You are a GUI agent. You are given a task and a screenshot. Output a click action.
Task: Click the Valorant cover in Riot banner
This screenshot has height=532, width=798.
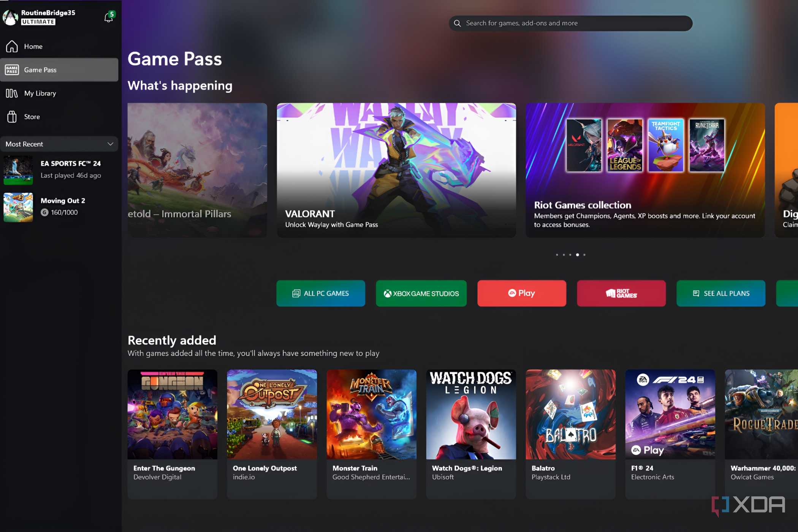pos(584,145)
